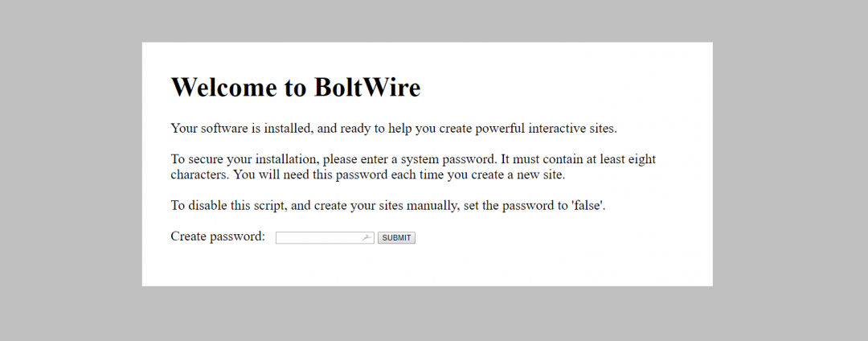Select the 'Create password:' label text
This screenshot has height=341, width=868.
(x=218, y=236)
